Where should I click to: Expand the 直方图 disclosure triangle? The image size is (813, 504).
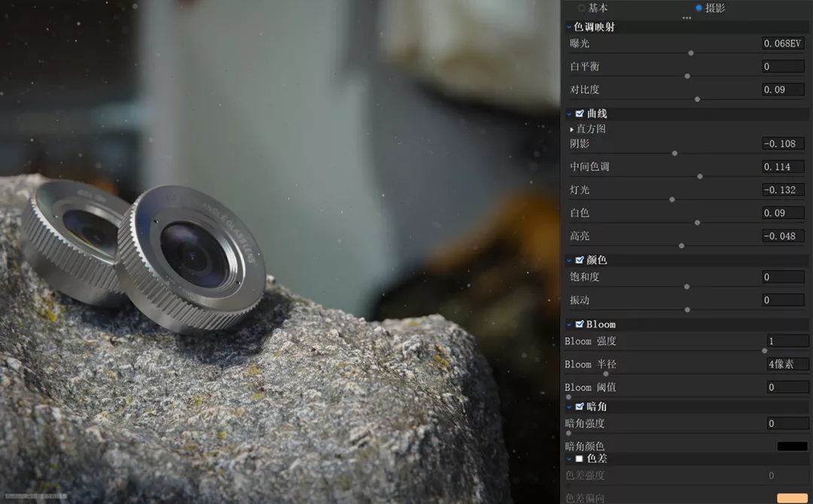572,129
